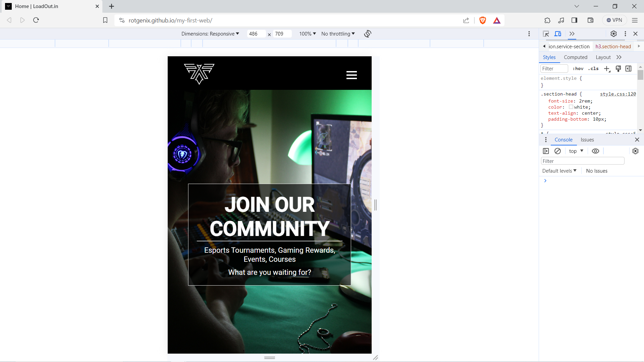Viewport: 644px width, 362px height.
Task: Click the viewport width input field
Action: tap(256, 34)
